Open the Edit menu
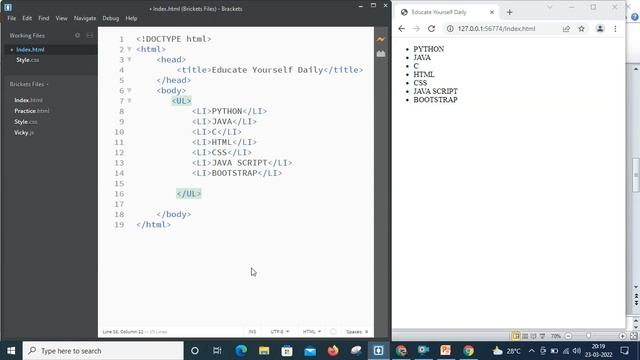Image resolution: width=640 pixels, height=360 pixels. click(27, 18)
